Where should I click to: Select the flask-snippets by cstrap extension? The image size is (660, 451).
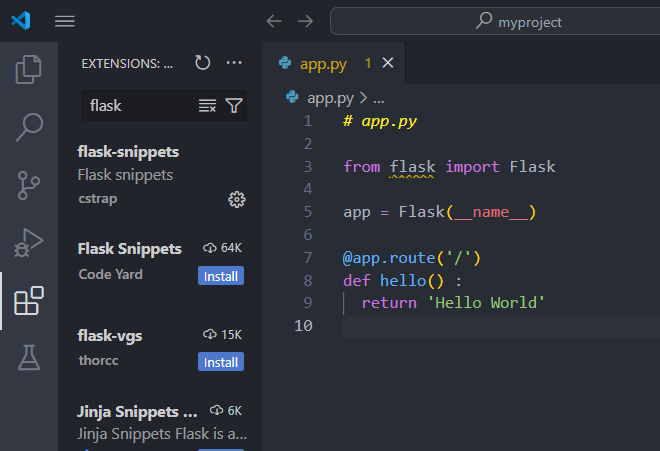tap(161, 176)
